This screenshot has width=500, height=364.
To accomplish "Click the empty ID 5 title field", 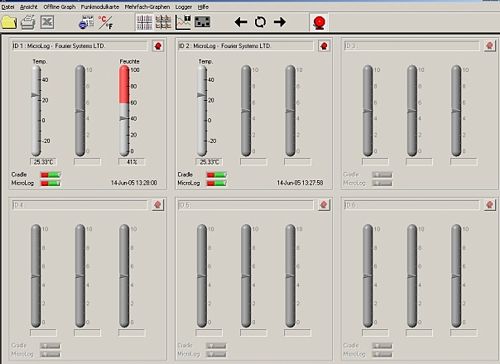I will pyautogui.click(x=245, y=205).
